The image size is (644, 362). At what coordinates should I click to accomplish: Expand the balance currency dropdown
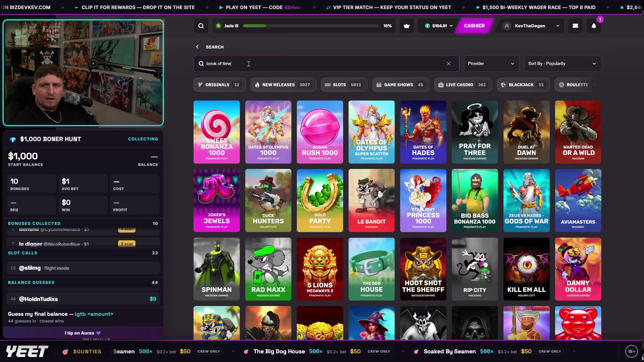(451, 26)
